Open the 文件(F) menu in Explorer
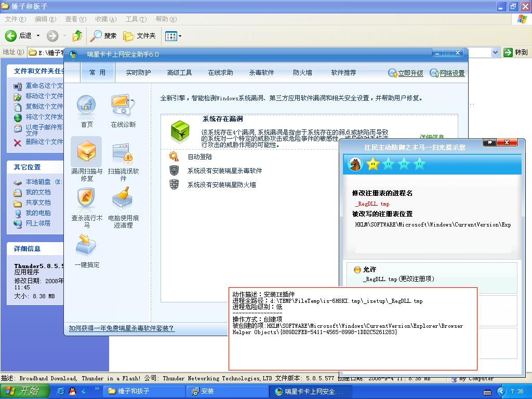 coord(16,19)
